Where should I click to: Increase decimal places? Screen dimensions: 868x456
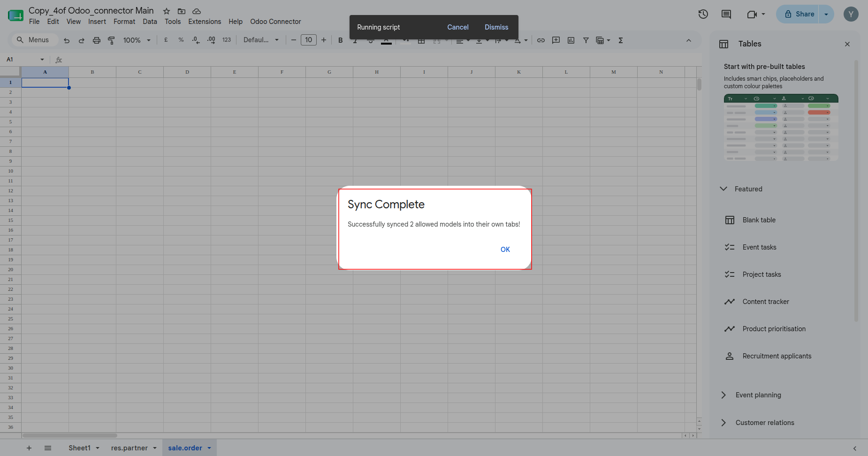[x=211, y=40]
